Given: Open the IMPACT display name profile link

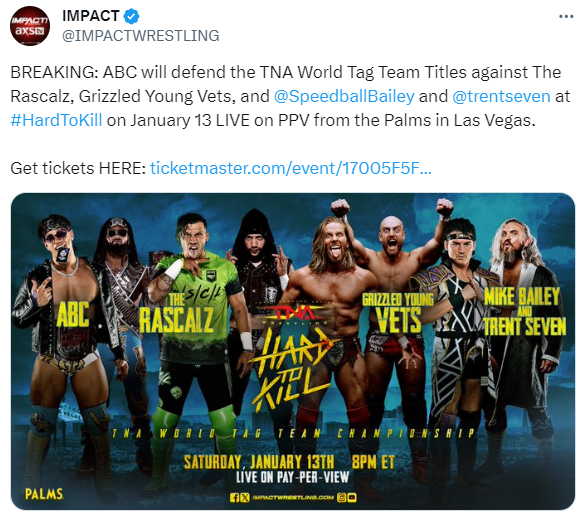Looking at the screenshot, I should (91, 16).
